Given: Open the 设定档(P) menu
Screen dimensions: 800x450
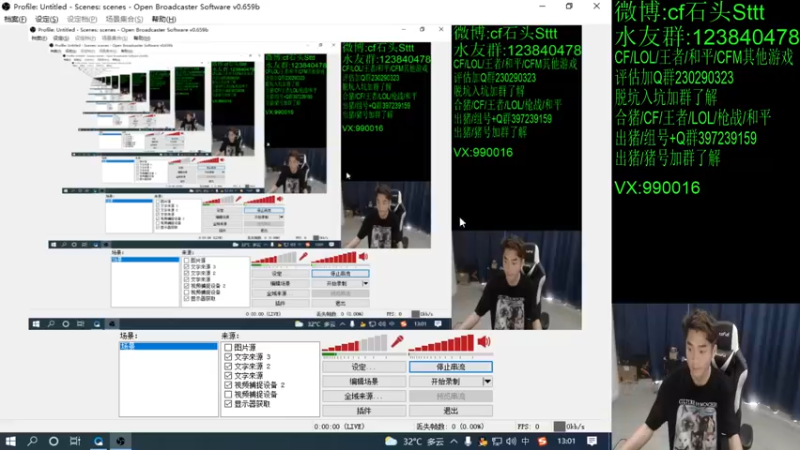Looking at the screenshot, I should pyautogui.click(x=82, y=19).
